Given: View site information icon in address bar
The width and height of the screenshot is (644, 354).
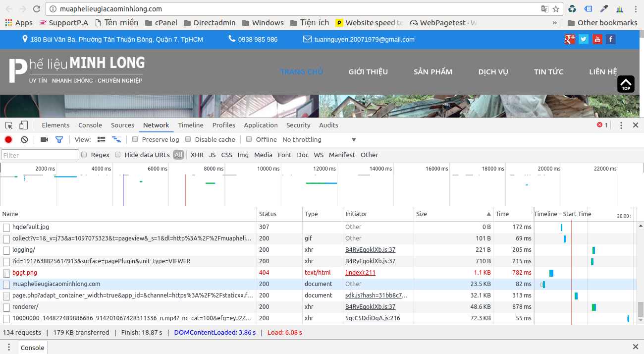Looking at the screenshot, I should click(53, 9).
